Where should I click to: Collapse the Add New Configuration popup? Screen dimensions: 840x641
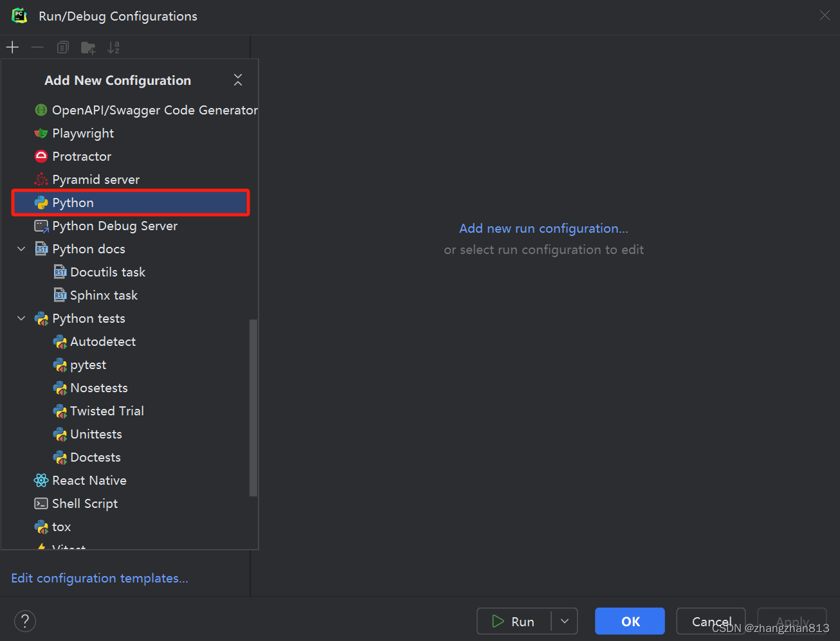[x=238, y=80]
